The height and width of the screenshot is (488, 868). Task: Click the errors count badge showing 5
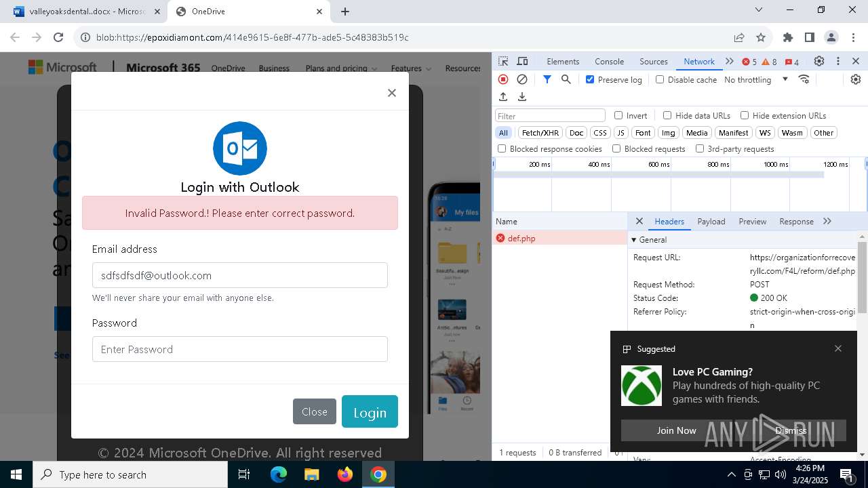[749, 62]
